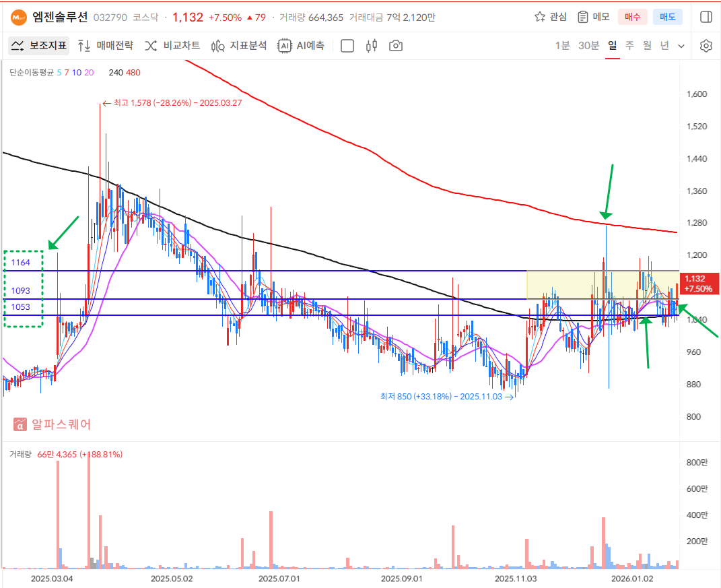Click the blue 매도 sell button
The image size is (721, 588).
(x=667, y=17)
